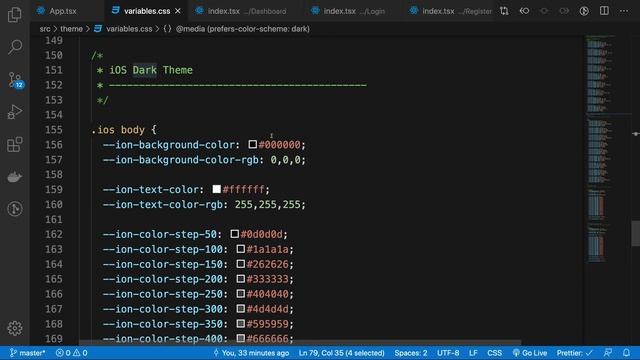Click the horizontal scrollbar at editor bottom
Screen dimensions: 640x360
point(300,342)
